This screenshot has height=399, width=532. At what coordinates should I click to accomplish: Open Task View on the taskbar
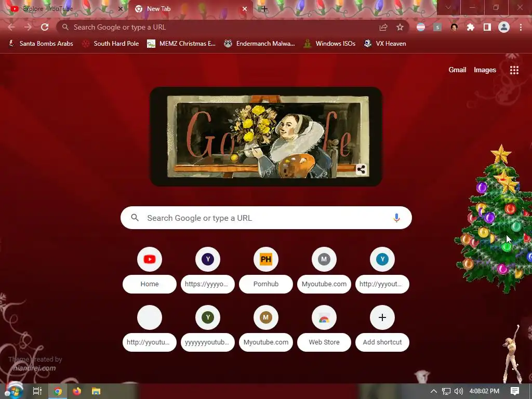pyautogui.click(x=37, y=391)
